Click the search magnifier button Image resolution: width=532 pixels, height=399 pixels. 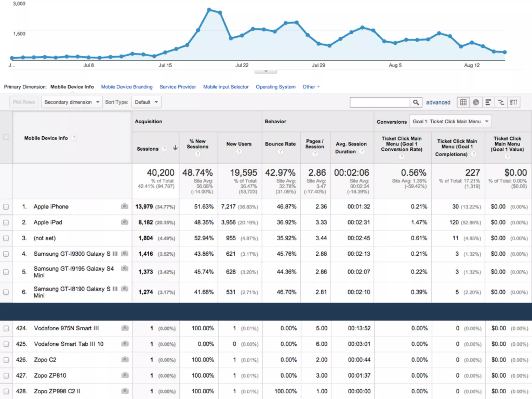416,102
